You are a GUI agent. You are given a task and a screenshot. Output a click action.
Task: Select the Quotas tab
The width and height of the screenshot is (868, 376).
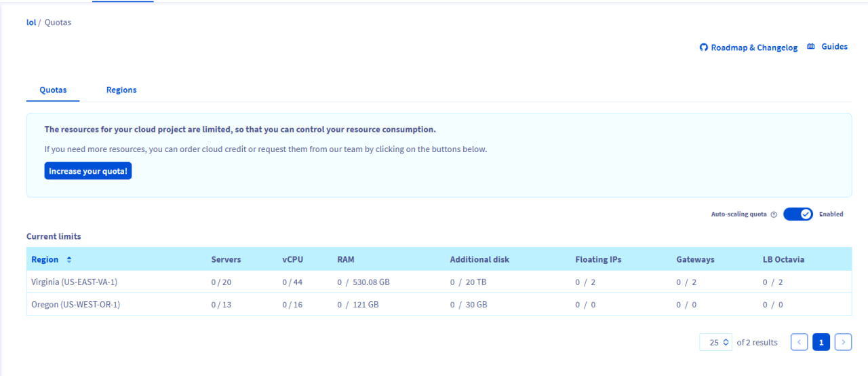[53, 90]
